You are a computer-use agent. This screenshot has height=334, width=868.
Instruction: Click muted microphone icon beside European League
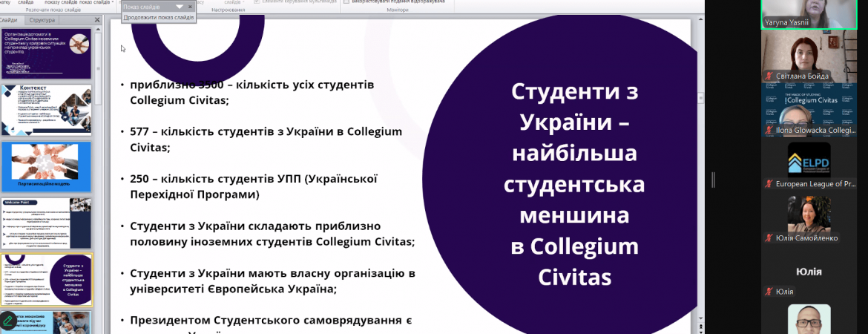tap(769, 184)
